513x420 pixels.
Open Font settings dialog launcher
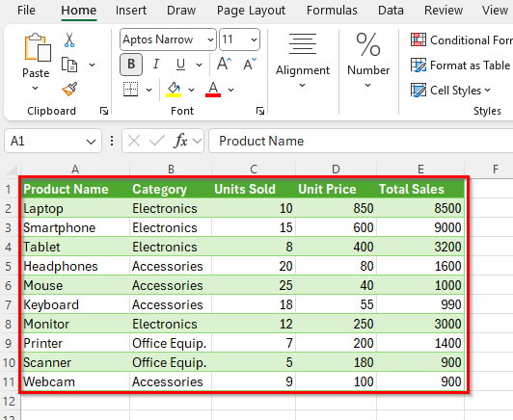pyautogui.click(x=260, y=111)
